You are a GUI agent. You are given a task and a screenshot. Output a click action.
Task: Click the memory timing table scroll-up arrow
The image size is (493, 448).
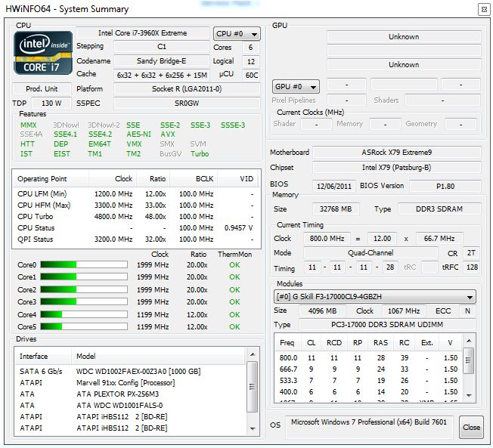pyautogui.click(x=469, y=342)
